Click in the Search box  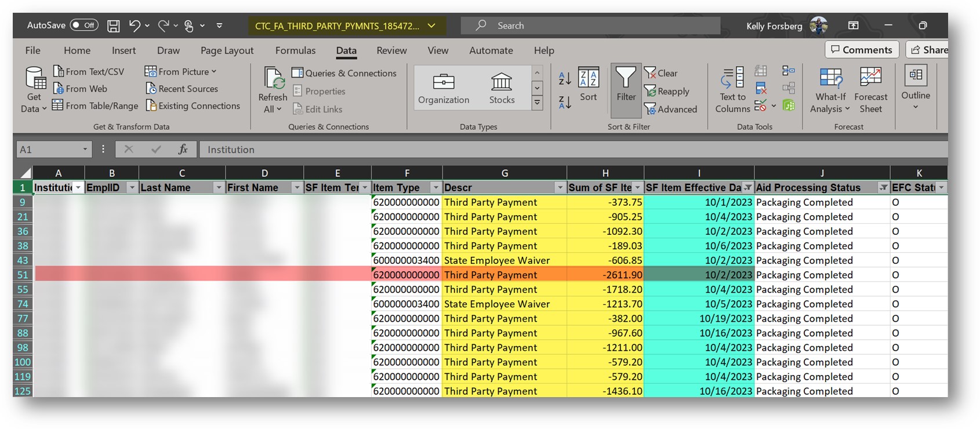590,26
